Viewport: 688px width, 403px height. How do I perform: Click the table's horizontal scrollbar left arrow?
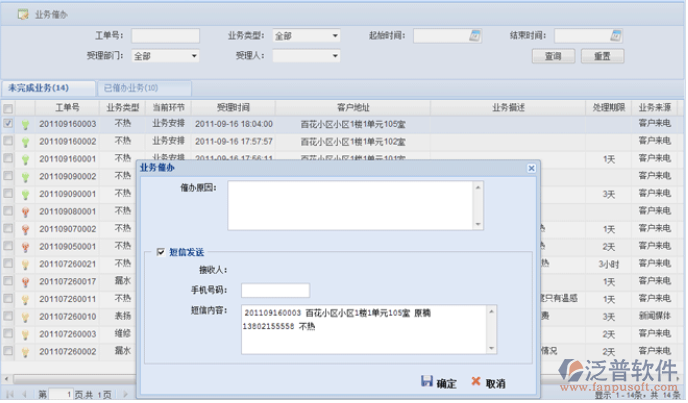(6, 378)
